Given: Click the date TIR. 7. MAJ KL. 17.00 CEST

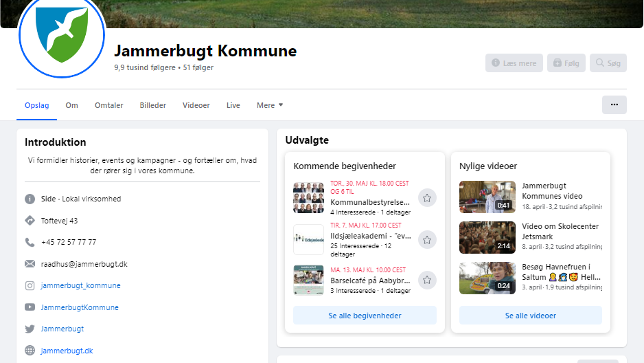Looking at the screenshot, I should click(x=366, y=225).
